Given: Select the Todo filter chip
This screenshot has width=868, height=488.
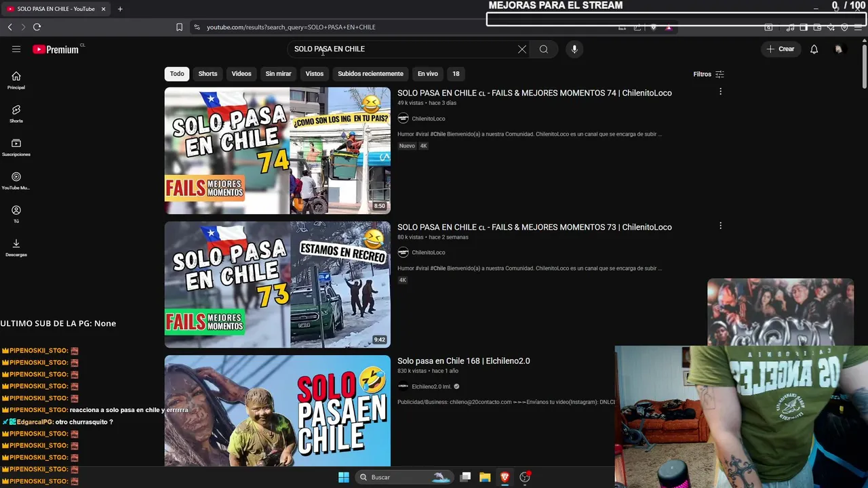Looking at the screenshot, I should tap(177, 74).
